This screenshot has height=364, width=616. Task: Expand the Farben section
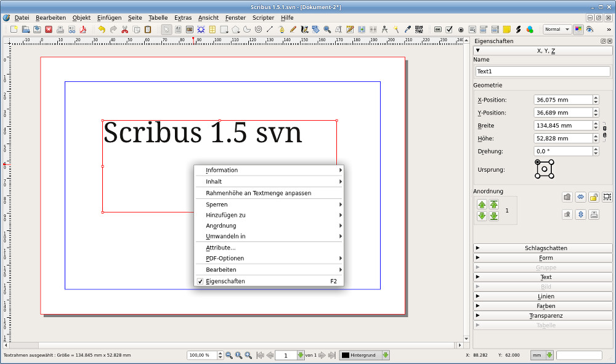[x=543, y=306]
